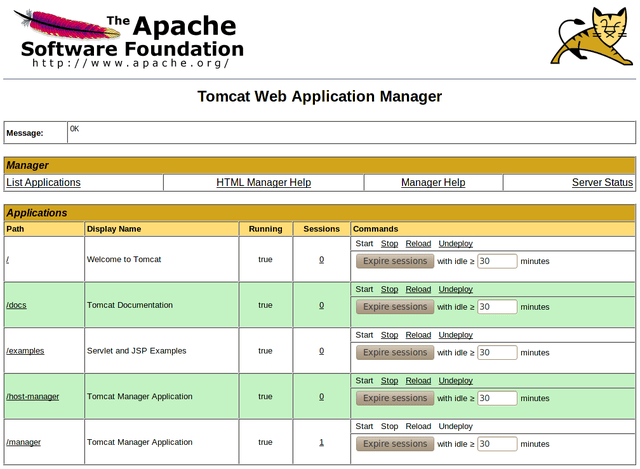Focus idle minutes field for /examples

click(x=497, y=353)
